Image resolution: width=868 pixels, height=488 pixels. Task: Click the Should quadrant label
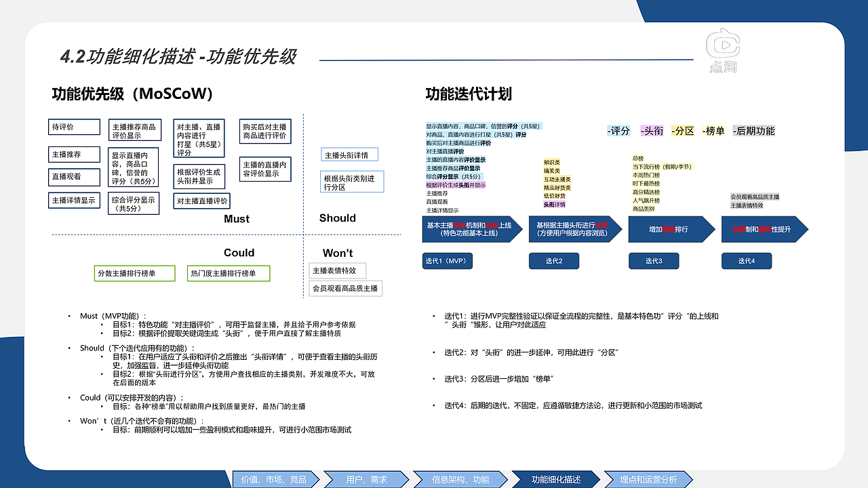338,218
